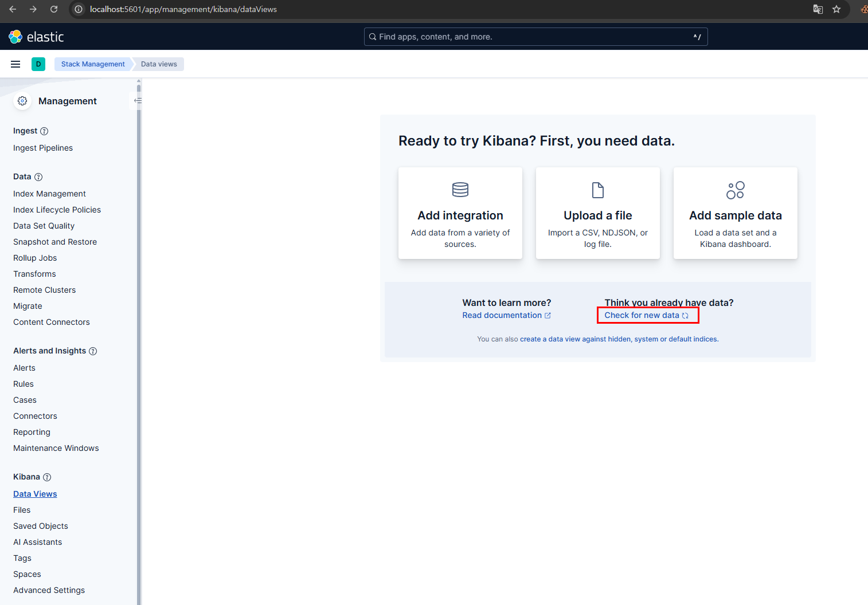
Task: Click the help icon next to Ingest
Action: pyautogui.click(x=44, y=131)
